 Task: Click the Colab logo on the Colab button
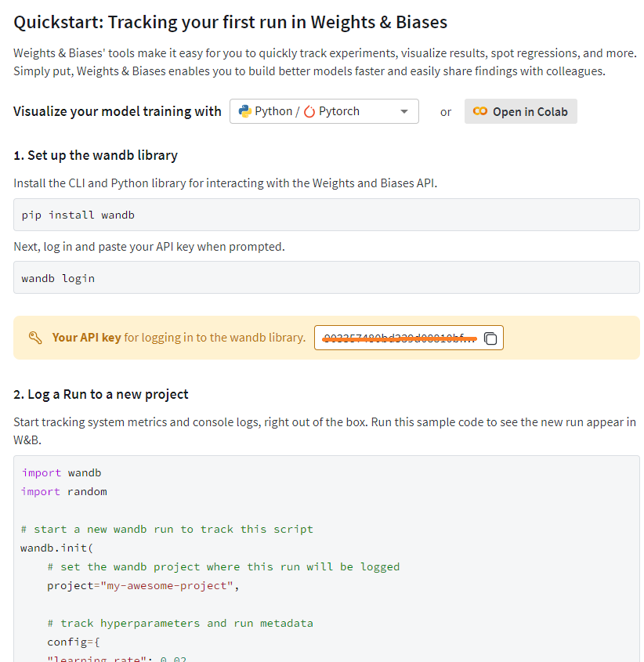[480, 111]
